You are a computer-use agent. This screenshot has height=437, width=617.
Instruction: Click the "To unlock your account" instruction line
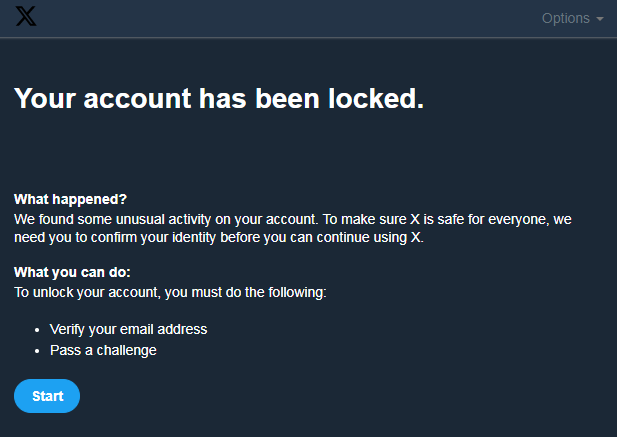pos(170,292)
